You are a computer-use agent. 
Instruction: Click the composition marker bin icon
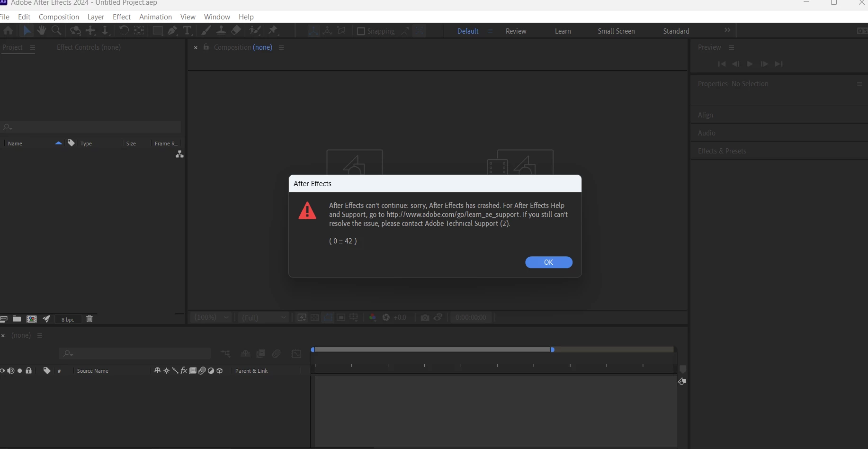click(682, 369)
